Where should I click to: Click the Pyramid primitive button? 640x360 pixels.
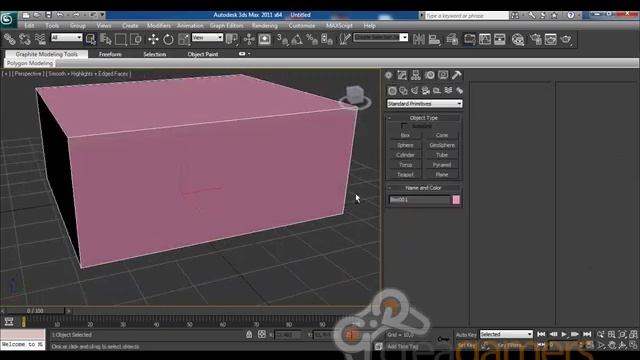point(442,164)
